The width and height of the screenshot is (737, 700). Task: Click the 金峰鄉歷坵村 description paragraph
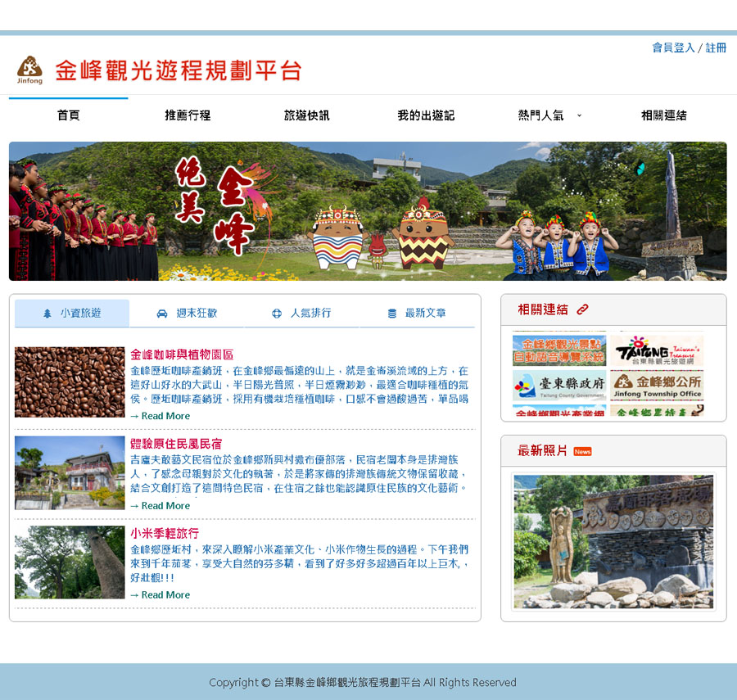pos(300,563)
